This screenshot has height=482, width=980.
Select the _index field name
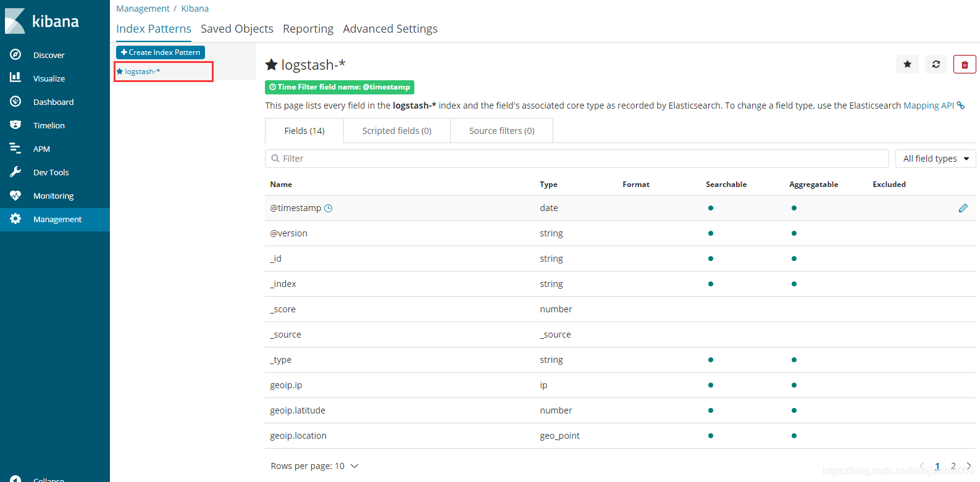pos(283,284)
